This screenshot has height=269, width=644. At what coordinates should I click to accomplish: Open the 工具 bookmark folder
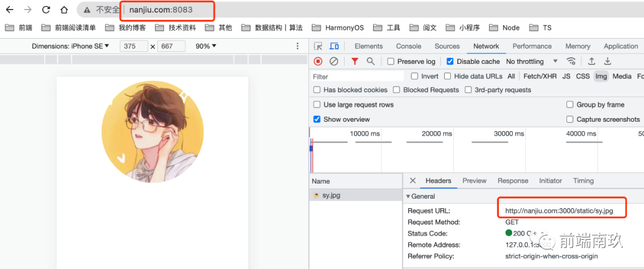pyautogui.click(x=386, y=28)
